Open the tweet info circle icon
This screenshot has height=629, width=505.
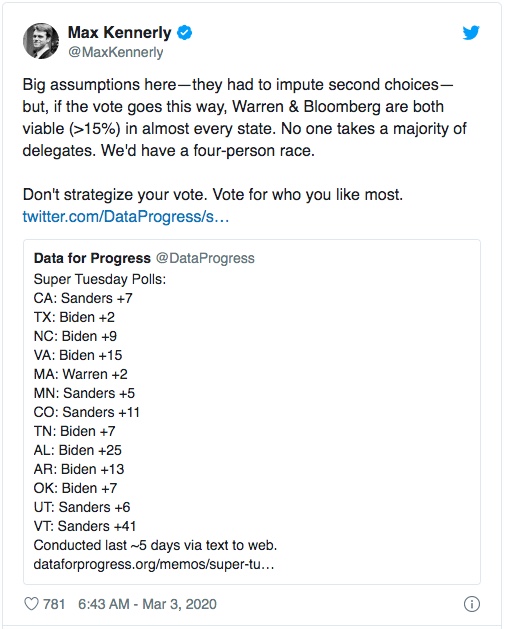click(472, 604)
